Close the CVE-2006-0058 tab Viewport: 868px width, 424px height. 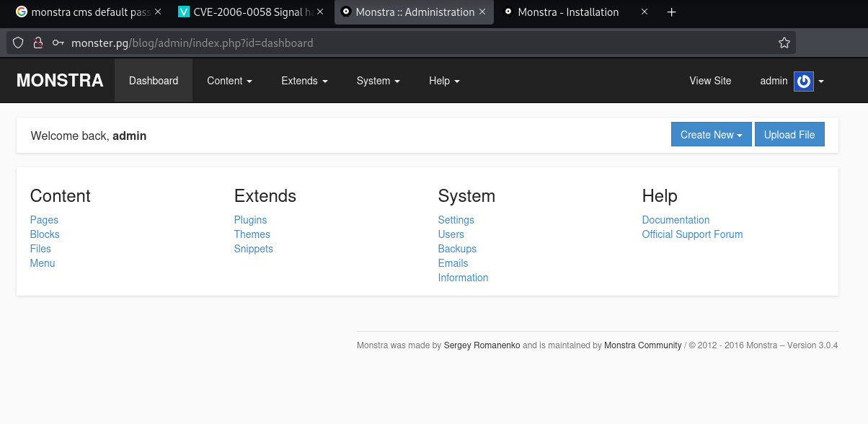click(x=320, y=12)
